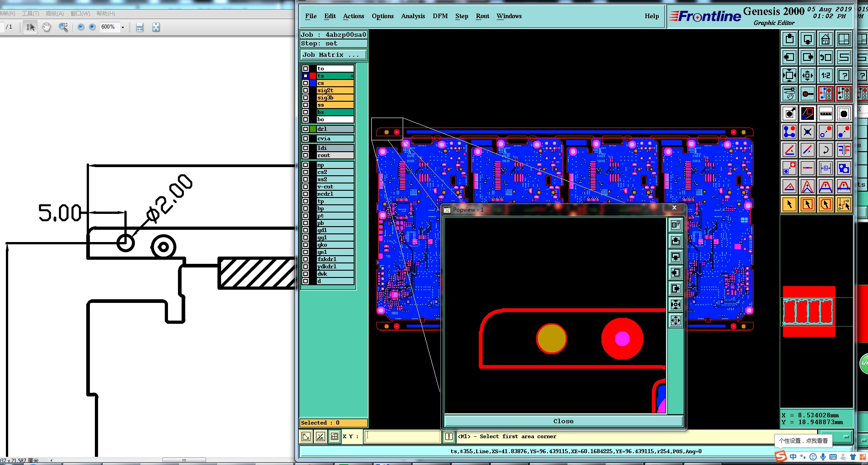
Task: Click the 600% zoom value field
Action: [109, 27]
